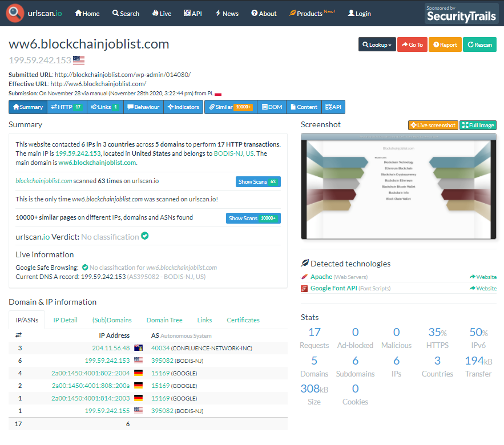Open AS number 40034 link
The width and height of the screenshot is (504, 445).
(x=160, y=348)
